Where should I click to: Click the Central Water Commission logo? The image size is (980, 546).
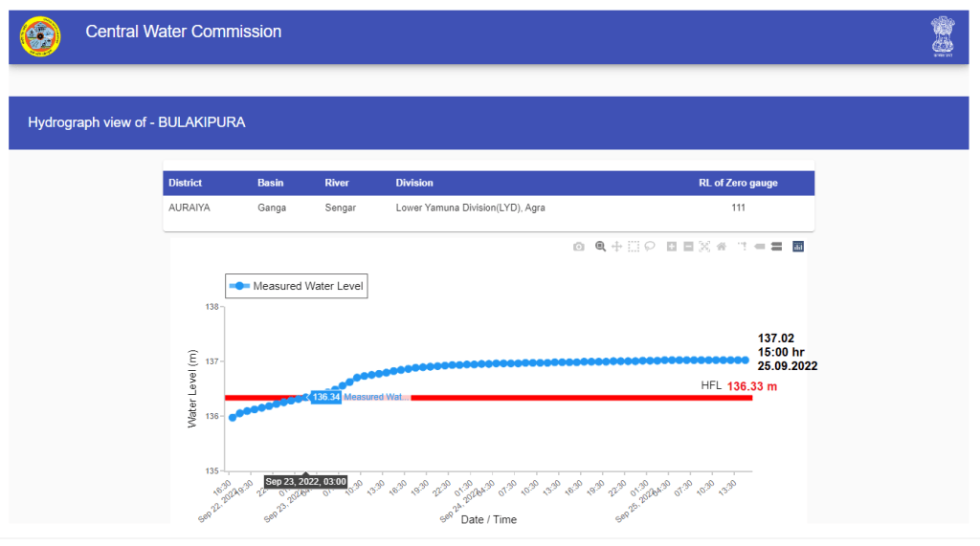pyautogui.click(x=39, y=37)
